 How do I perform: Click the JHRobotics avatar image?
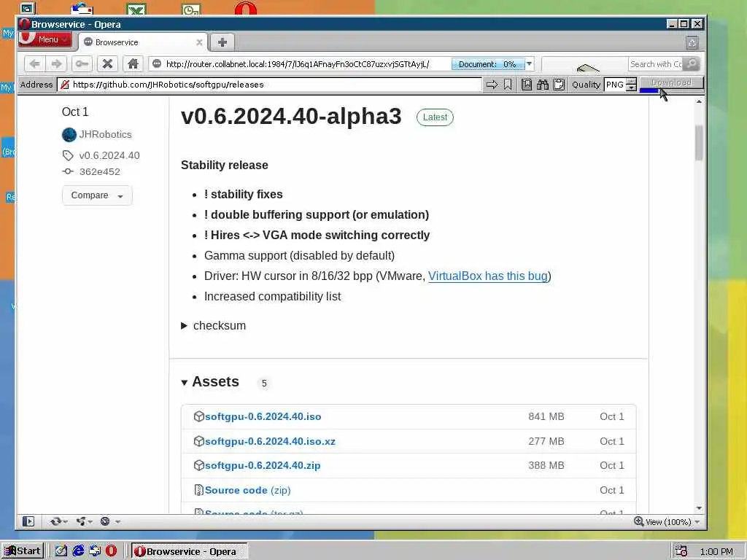tap(69, 135)
